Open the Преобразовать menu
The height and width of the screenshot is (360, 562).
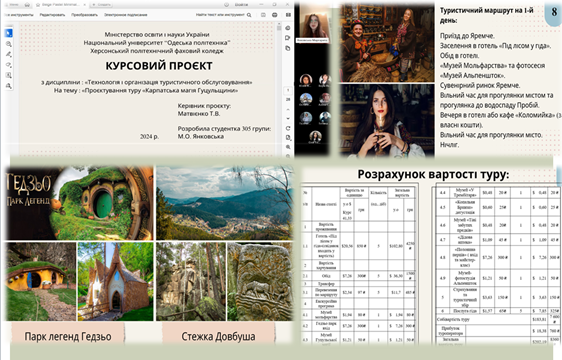pyautogui.click(x=85, y=15)
